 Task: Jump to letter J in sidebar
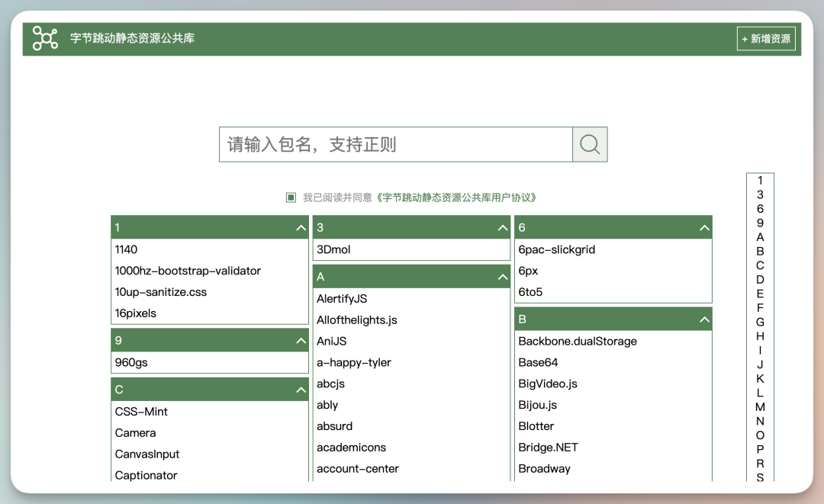coord(760,365)
